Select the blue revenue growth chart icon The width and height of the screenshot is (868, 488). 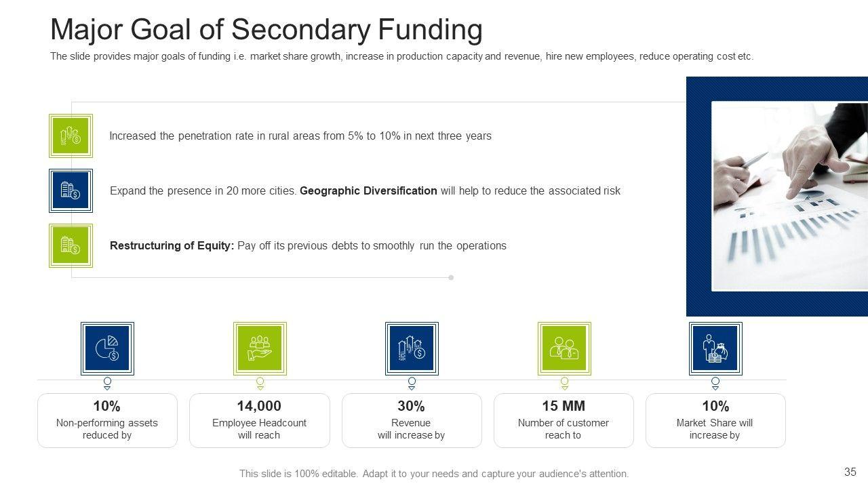tap(412, 348)
